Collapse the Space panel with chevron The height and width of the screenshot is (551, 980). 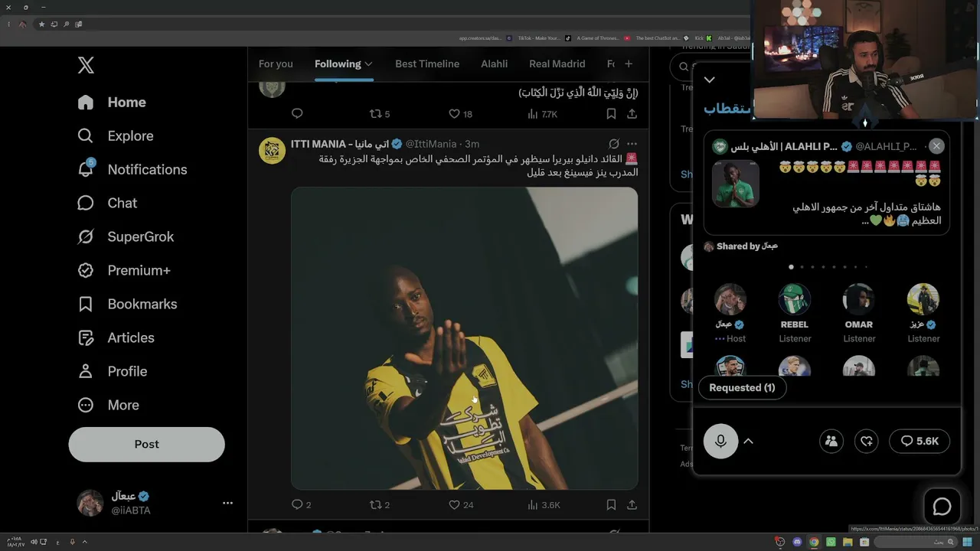tap(710, 80)
